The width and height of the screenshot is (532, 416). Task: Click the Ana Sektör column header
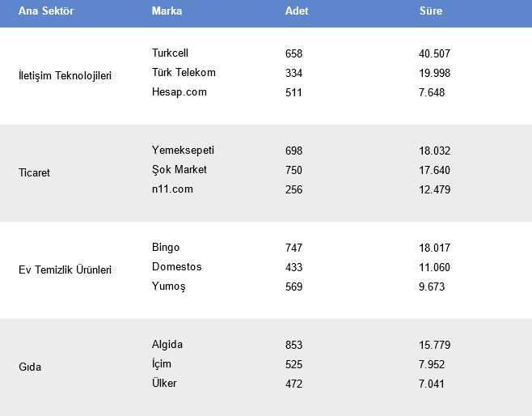pos(46,11)
